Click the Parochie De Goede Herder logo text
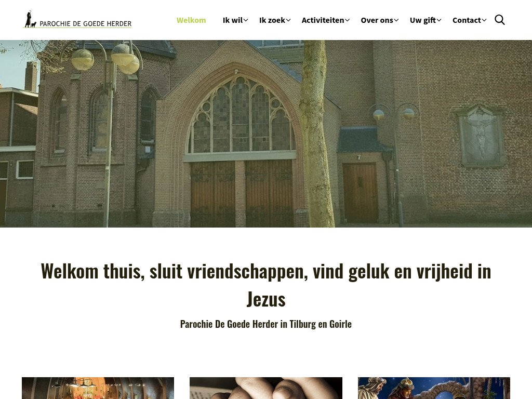The image size is (532, 399). (x=86, y=24)
